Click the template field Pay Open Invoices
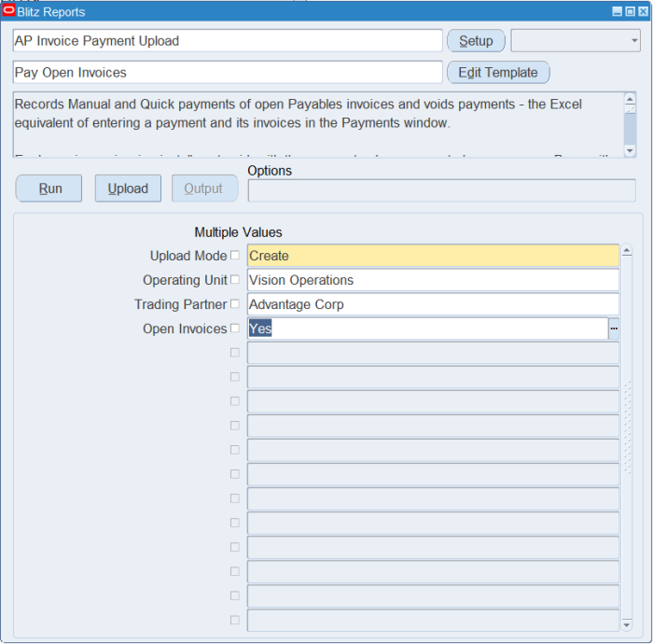The height and width of the screenshot is (644, 653). 228,73
